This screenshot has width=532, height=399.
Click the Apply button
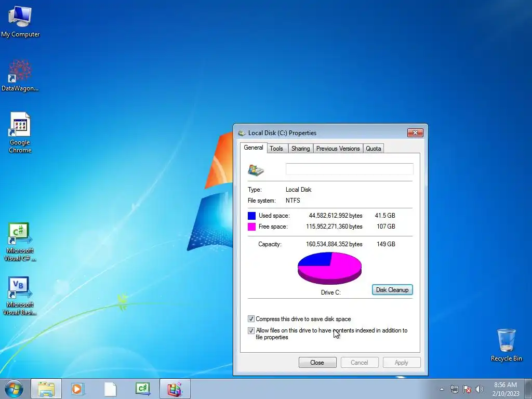[x=402, y=362]
